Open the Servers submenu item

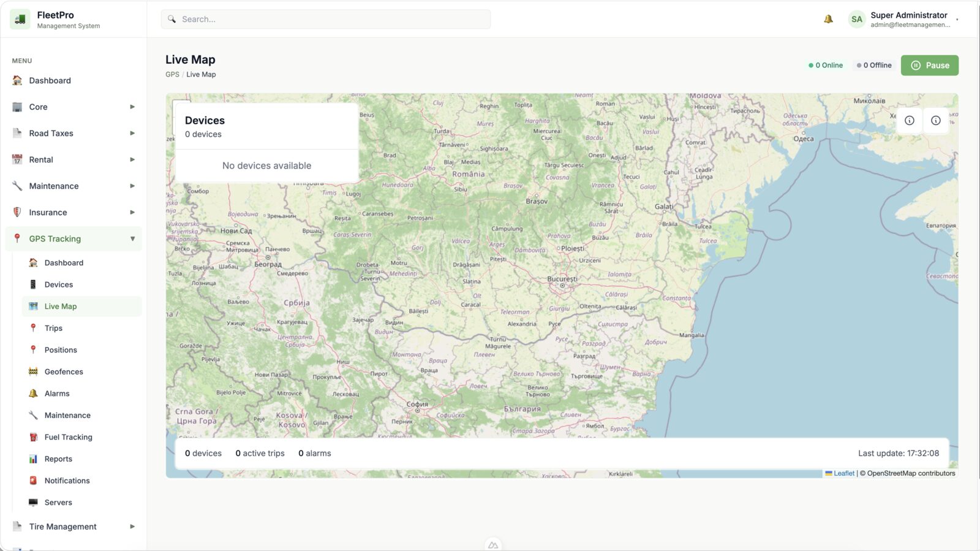coord(81,503)
